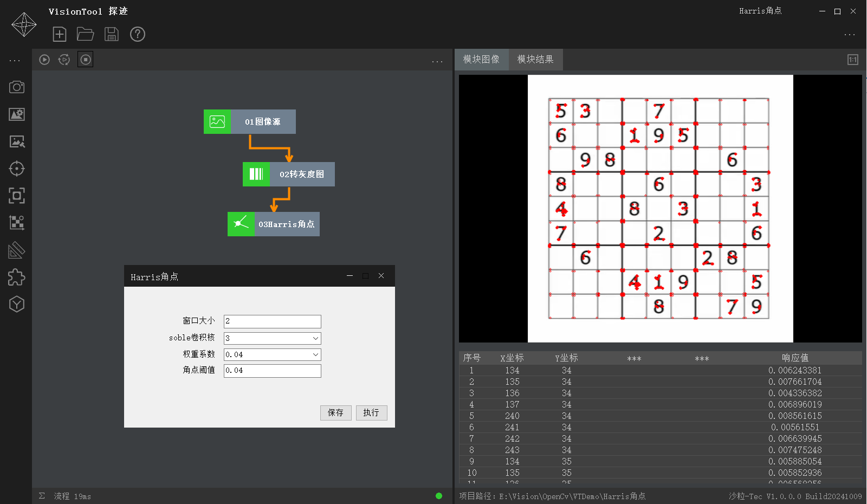Select result row with 0.00561551
867x504 pixels.
tap(661, 427)
